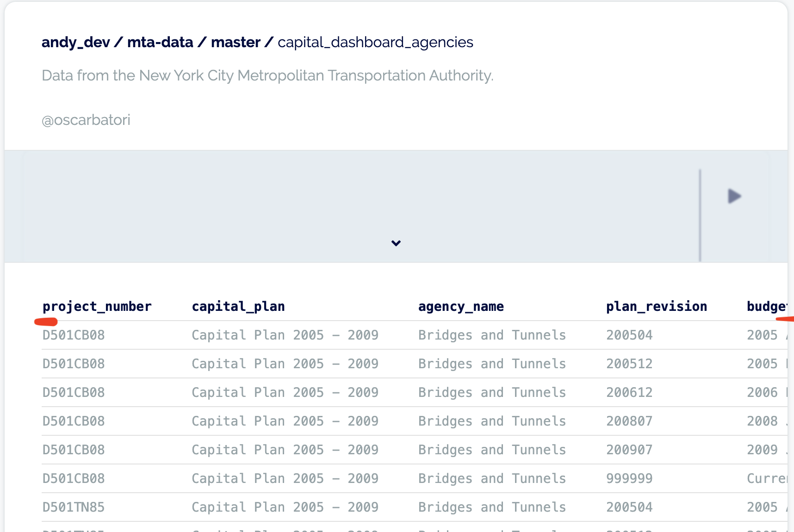Open the andy_dev breadcrumb link

point(76,42)
